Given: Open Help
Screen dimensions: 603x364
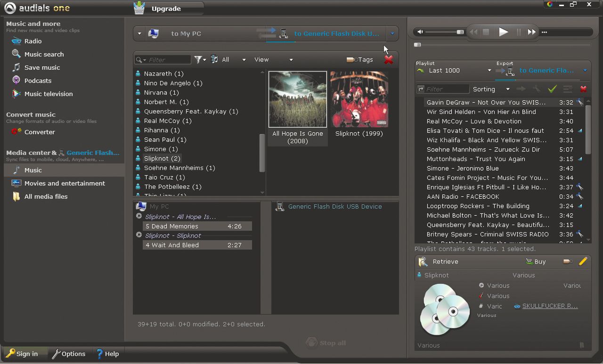Looking at the screenshot, I should click(107, 354).
